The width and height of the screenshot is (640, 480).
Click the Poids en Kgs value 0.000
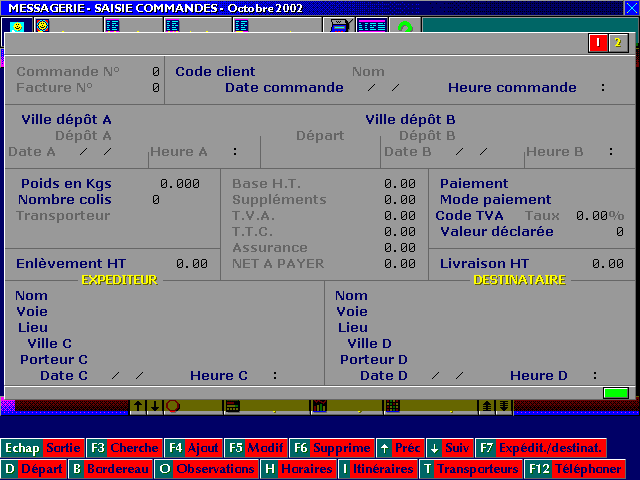180,184
